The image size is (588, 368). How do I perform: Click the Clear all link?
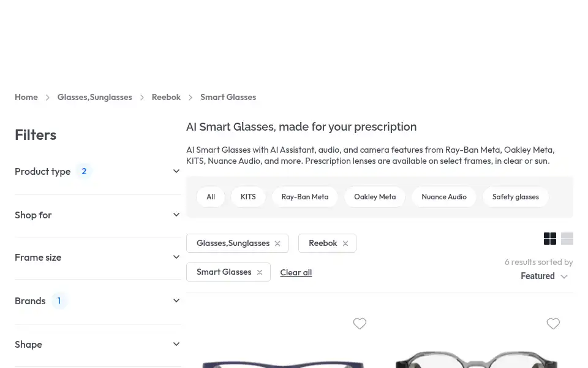pyautogui.click(x=296, y=272)
